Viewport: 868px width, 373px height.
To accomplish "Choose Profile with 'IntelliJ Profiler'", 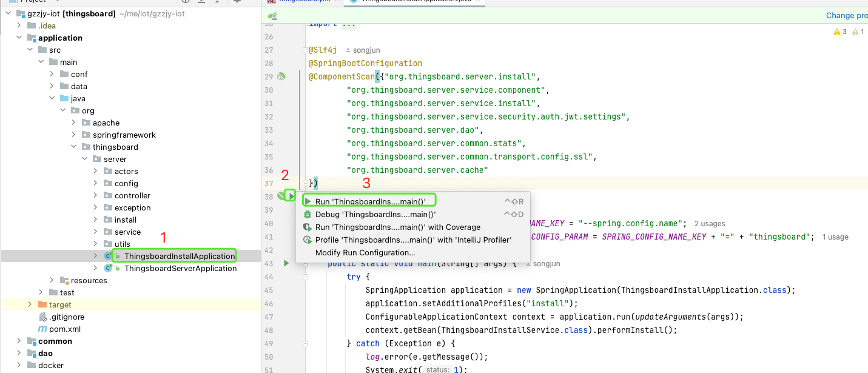I will (x=413, y=240).
